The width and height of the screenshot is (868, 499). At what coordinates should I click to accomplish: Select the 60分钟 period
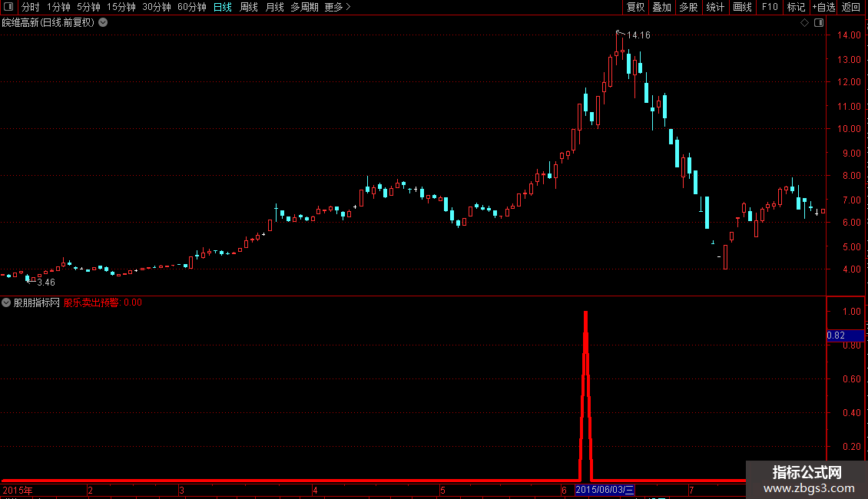191,7
